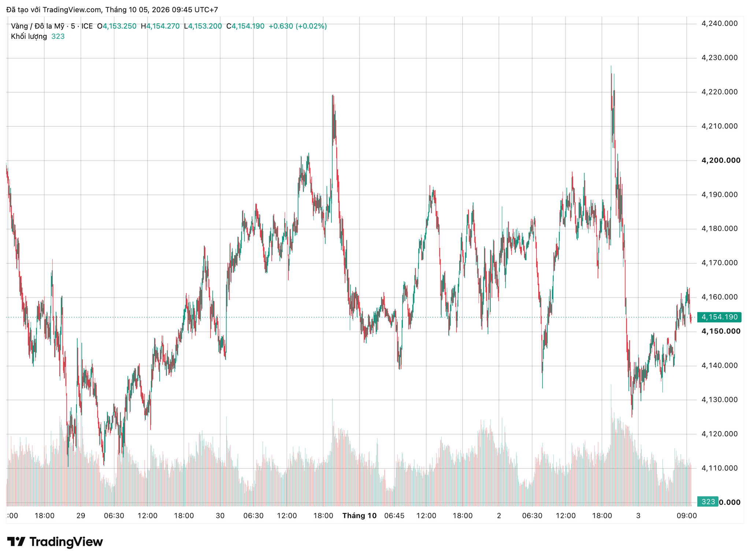
Task: Click the volume badge 323 on price axis
Action: tap(708, 502)
